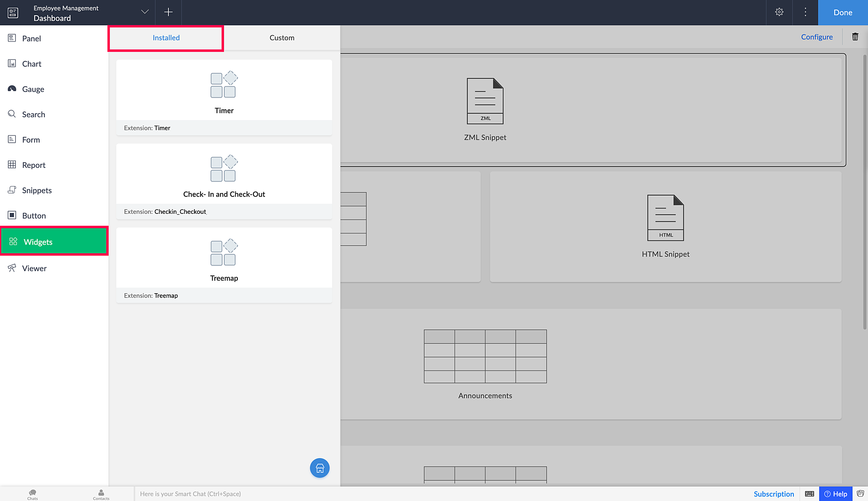Click the Configure link
The width and height of the screenshot is (868, 501).
coord(817,37)
